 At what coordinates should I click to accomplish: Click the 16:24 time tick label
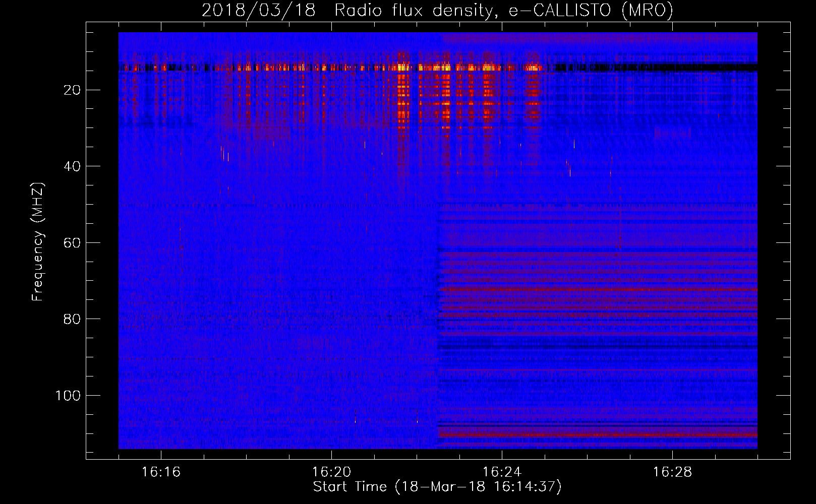coord(502,472)
